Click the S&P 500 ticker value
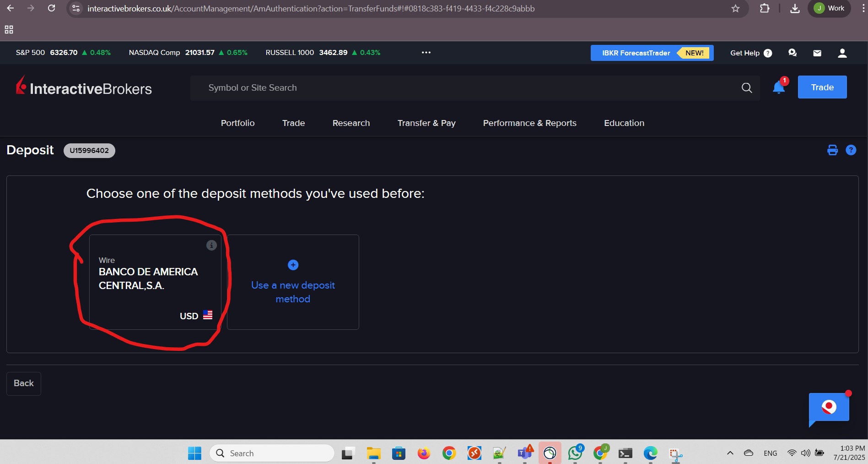 point(64,53)
